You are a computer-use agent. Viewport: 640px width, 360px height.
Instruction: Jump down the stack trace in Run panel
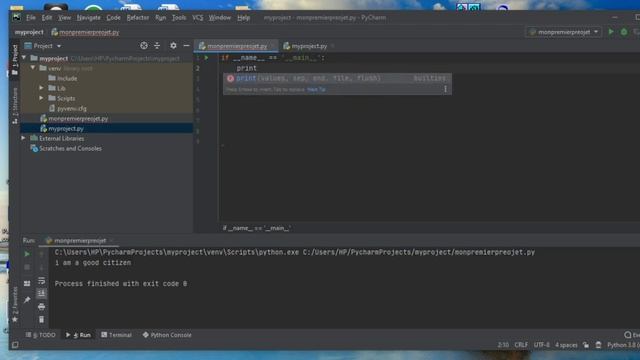[41, 267]
